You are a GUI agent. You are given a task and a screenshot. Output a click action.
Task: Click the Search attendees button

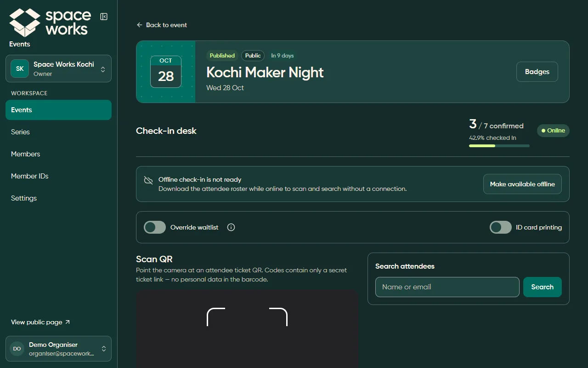click(x=543, y=287)
